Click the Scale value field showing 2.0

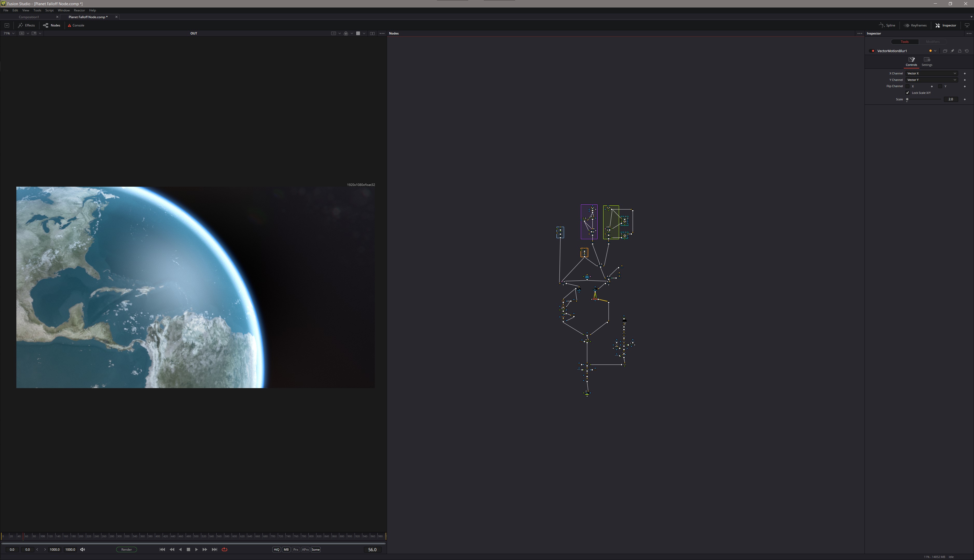[x=951, y=99]
